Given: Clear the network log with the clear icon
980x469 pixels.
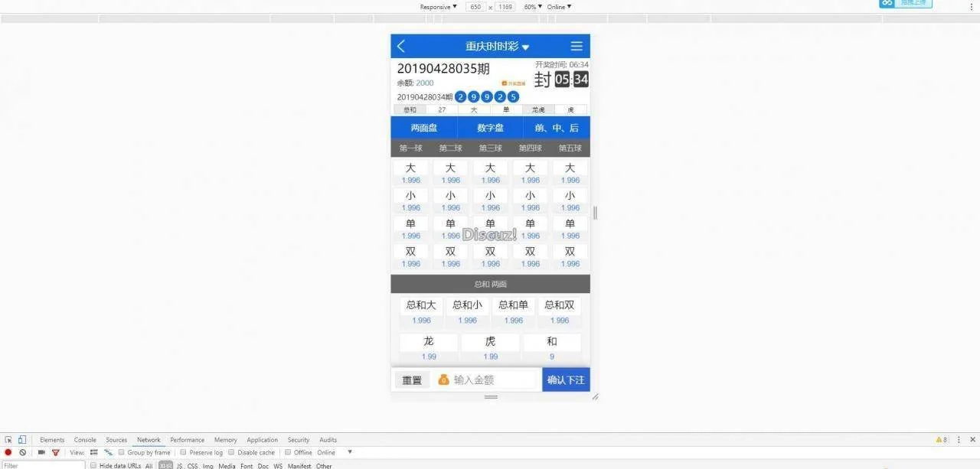Looking at the screenshot, I should (x=22, y=452).
